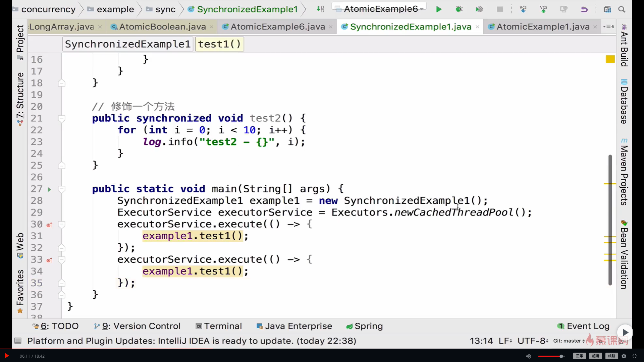The image size is (644, 362).
Task: Open the Git: master branch menu
Action: [x=569, y=341]
